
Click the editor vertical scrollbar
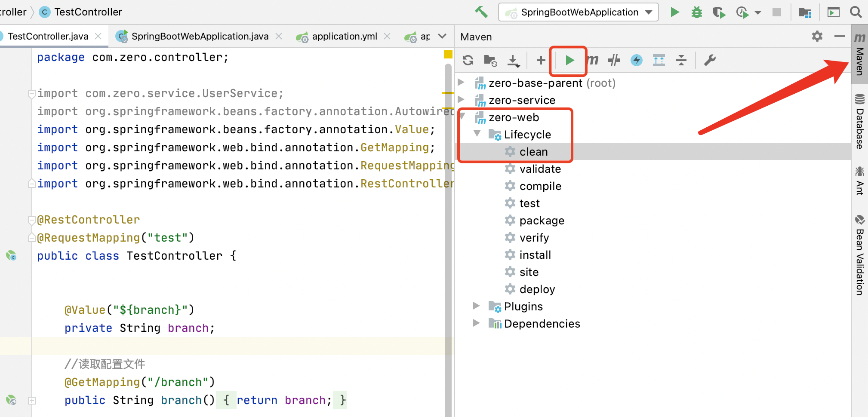pos(448,241)
